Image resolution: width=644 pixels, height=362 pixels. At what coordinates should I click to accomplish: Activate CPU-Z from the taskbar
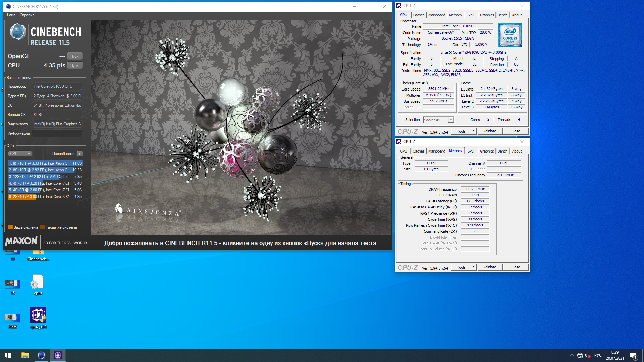[x=58, y=355]
